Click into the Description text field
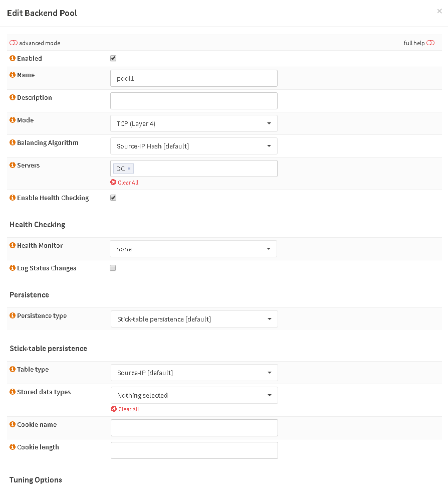Viewport: 448px width, 490px height. point(194,101)
